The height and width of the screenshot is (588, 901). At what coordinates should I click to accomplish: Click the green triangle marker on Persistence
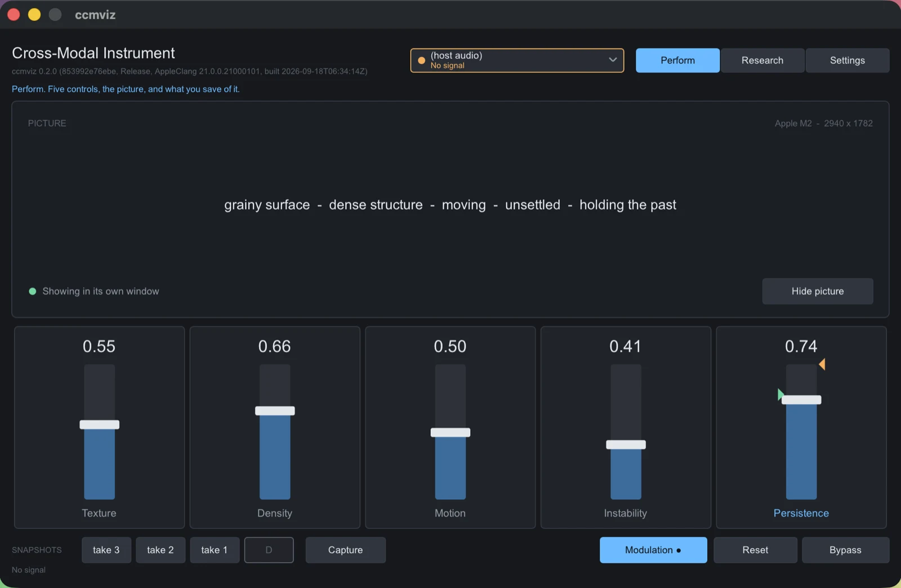point(780,394)
